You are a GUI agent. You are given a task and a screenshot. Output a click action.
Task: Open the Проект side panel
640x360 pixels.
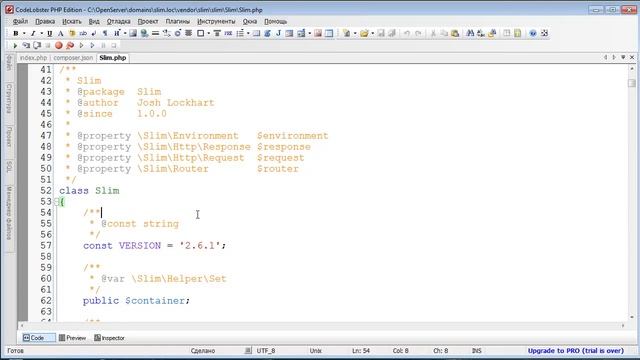9,136
